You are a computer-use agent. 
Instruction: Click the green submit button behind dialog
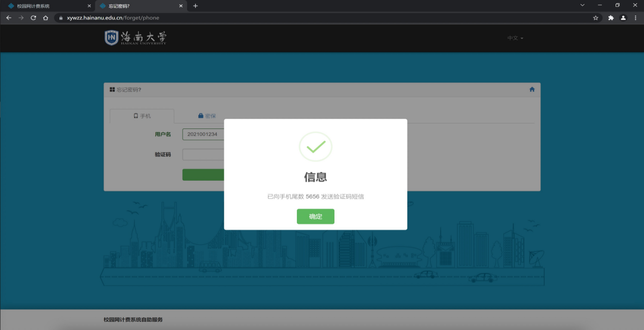pos(204,175)
